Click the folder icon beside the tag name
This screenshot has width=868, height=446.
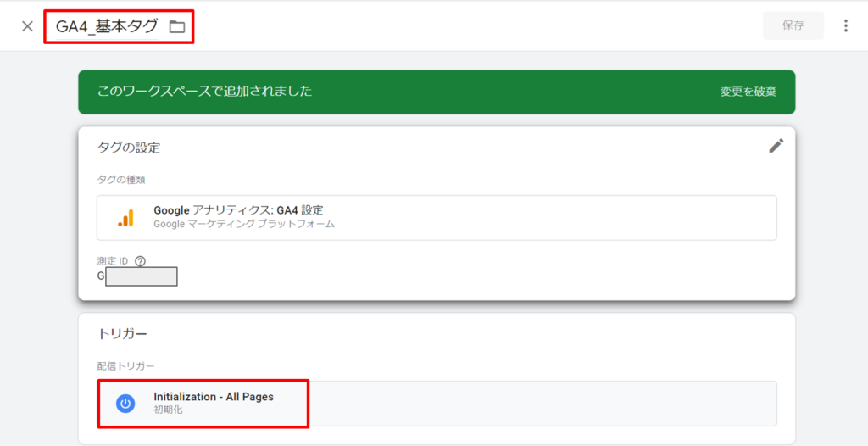pyautogui.click(x=177, y=26)
